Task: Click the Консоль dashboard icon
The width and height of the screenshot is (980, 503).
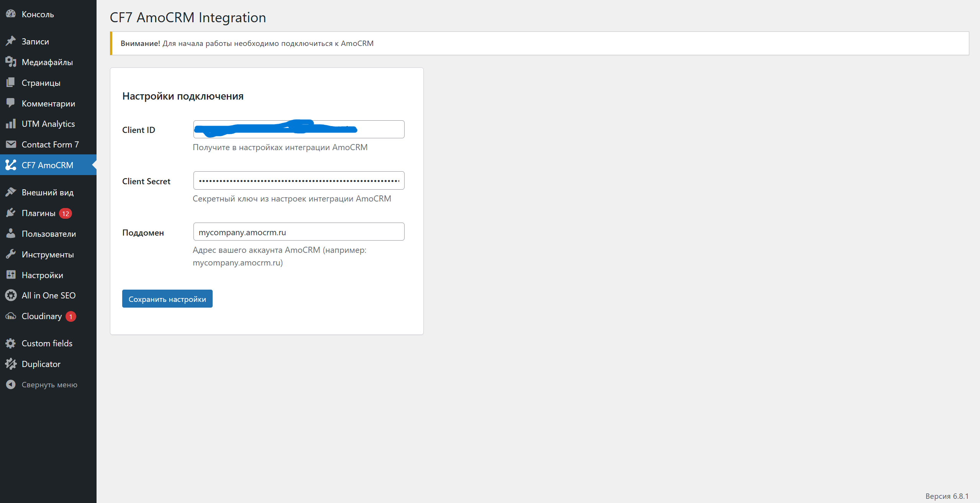Action: 11,14
